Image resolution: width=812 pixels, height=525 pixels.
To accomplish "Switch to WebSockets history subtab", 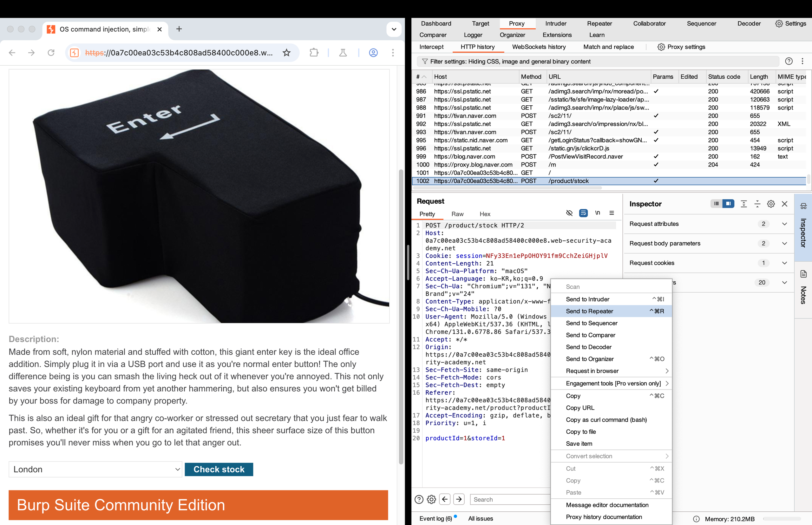I will coord(539,47).
